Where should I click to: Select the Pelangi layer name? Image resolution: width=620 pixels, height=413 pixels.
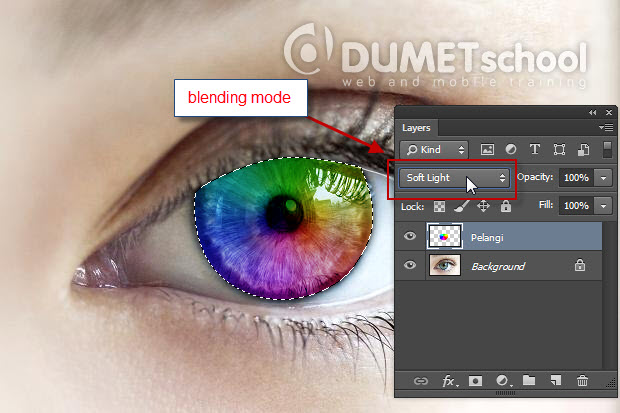[487, 237]
